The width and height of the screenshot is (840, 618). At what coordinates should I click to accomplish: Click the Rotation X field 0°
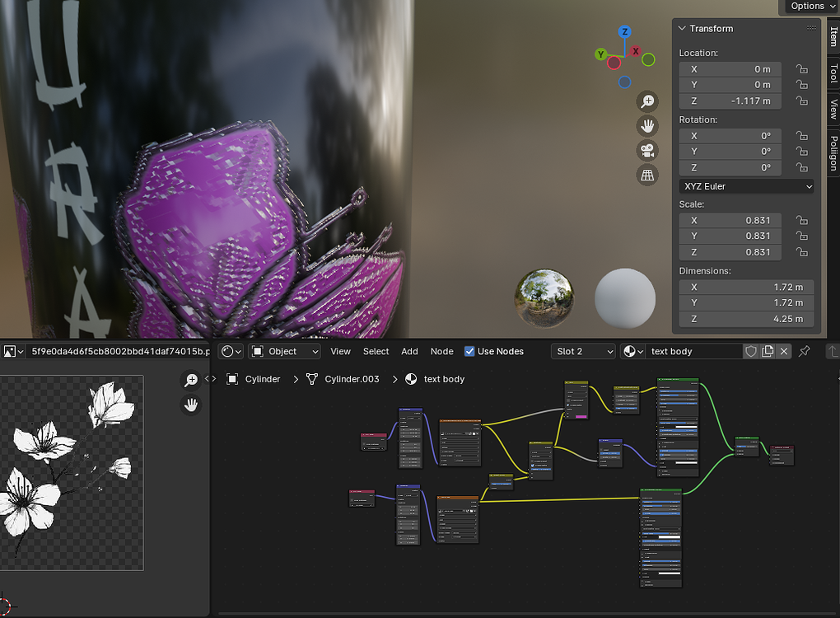[x=730, y=136]
